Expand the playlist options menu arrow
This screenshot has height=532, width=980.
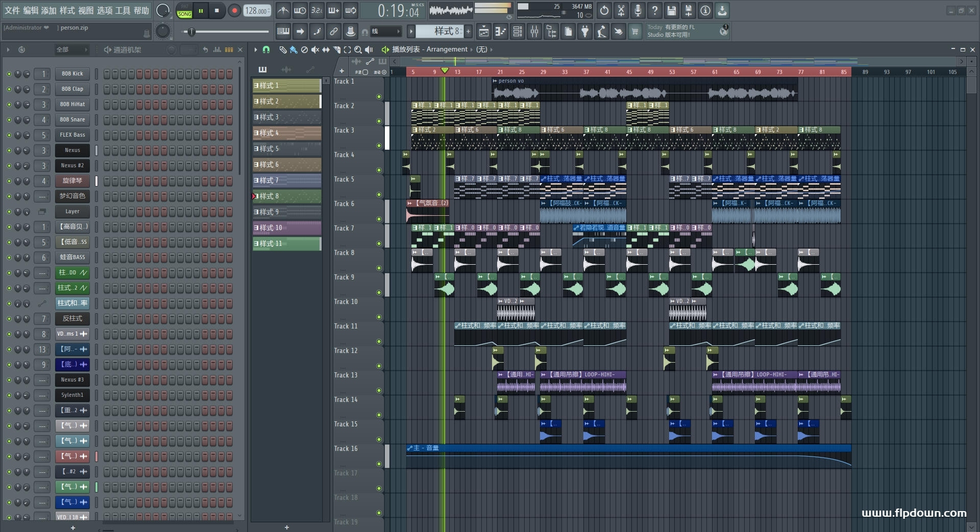[256, 49]
